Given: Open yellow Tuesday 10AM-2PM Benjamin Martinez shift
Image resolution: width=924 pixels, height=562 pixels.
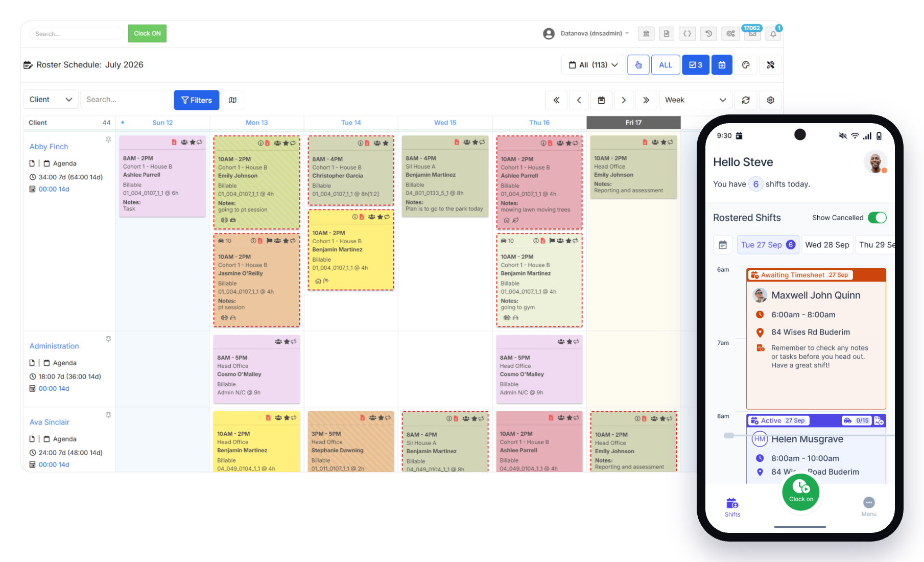Looking at the screenshot, I should pyautogui.click(x=351, y=250).
